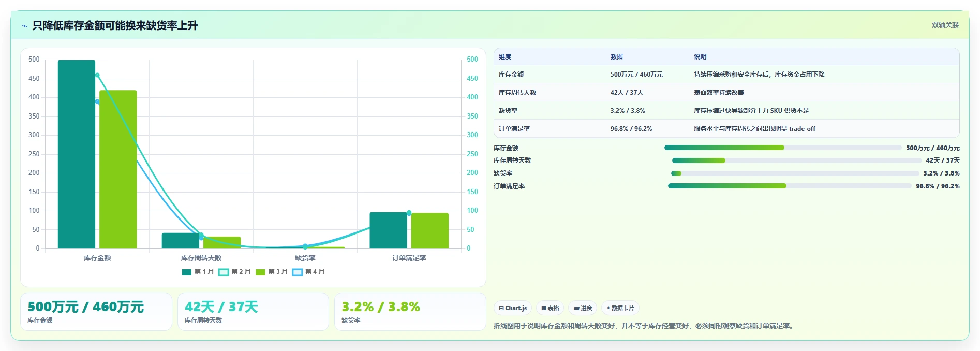Click the 订单满足率 x-axis label
Screen dimensions: 980x351
[x=409, y=258]
